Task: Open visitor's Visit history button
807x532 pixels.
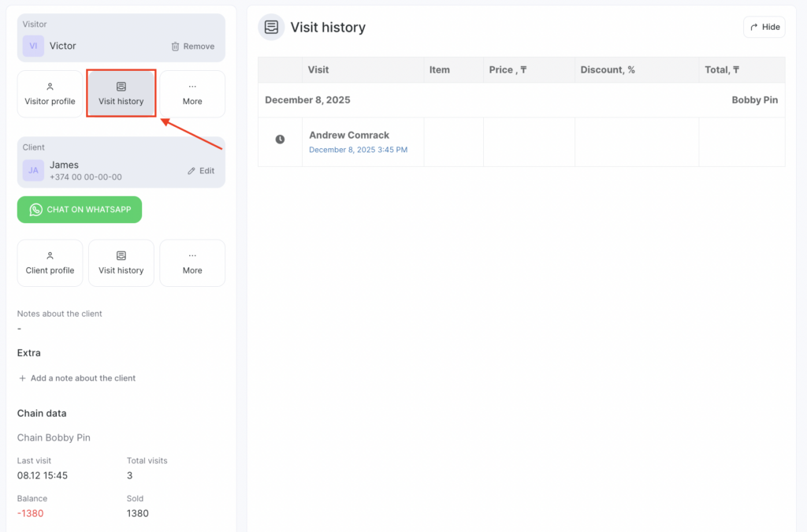Action: [121, 94]
